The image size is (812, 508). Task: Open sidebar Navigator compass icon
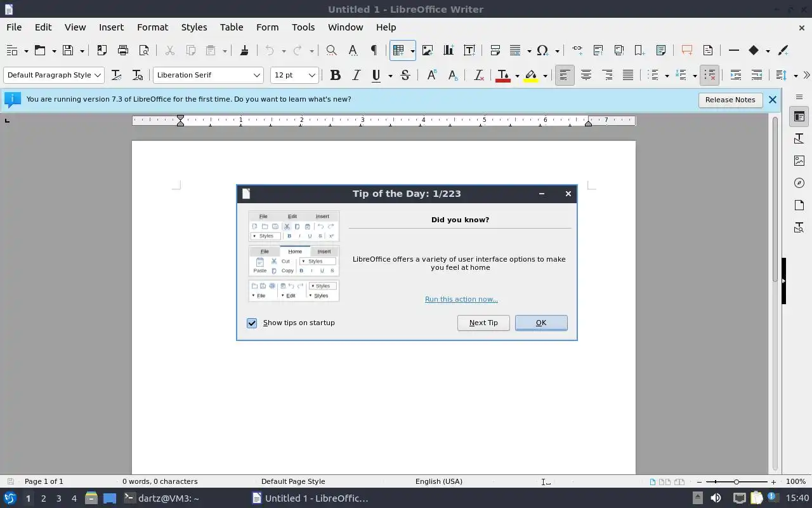799,183
